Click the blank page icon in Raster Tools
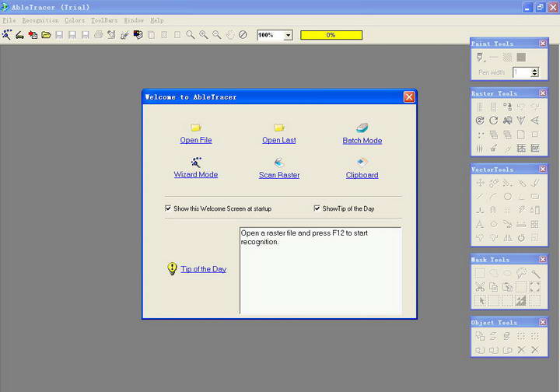 click(521, 135)
